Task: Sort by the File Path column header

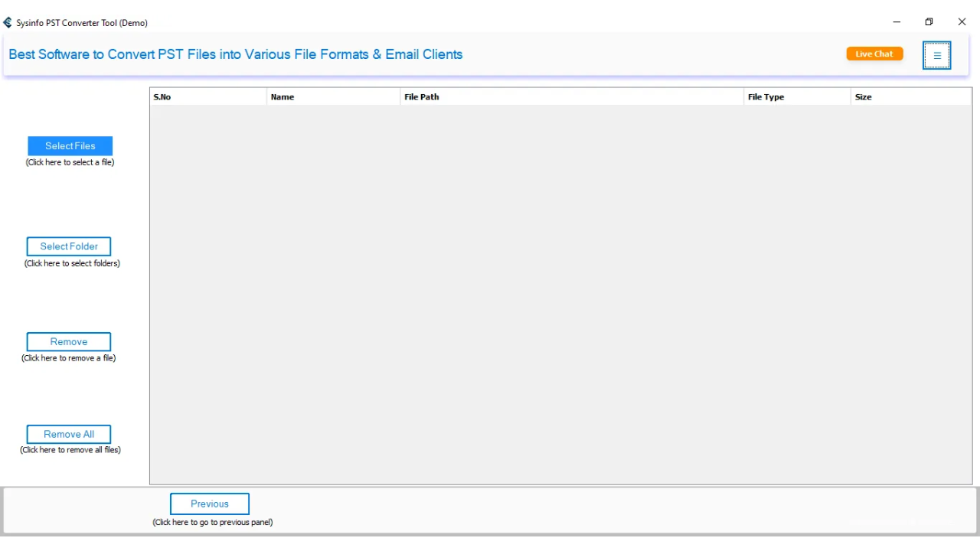Action: pyautogui.click(x=572, y=97)
